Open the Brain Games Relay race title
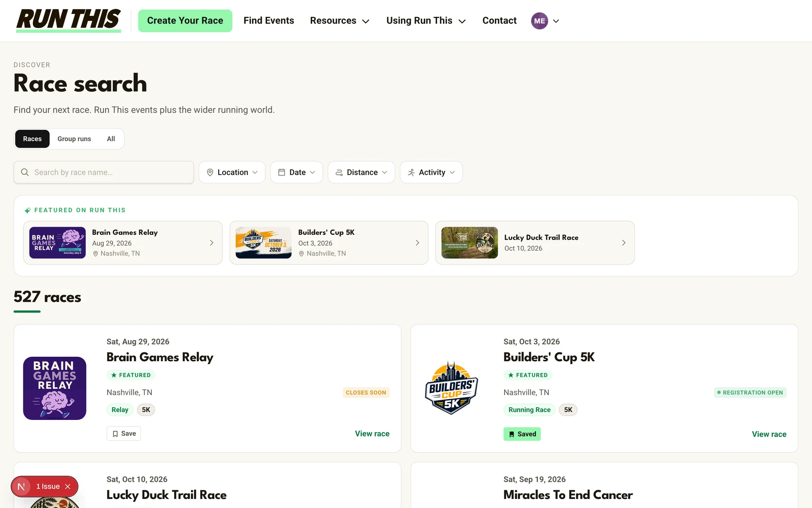Image resolution: width=812 pixels, height=508 pixels. tap(160, 357)
